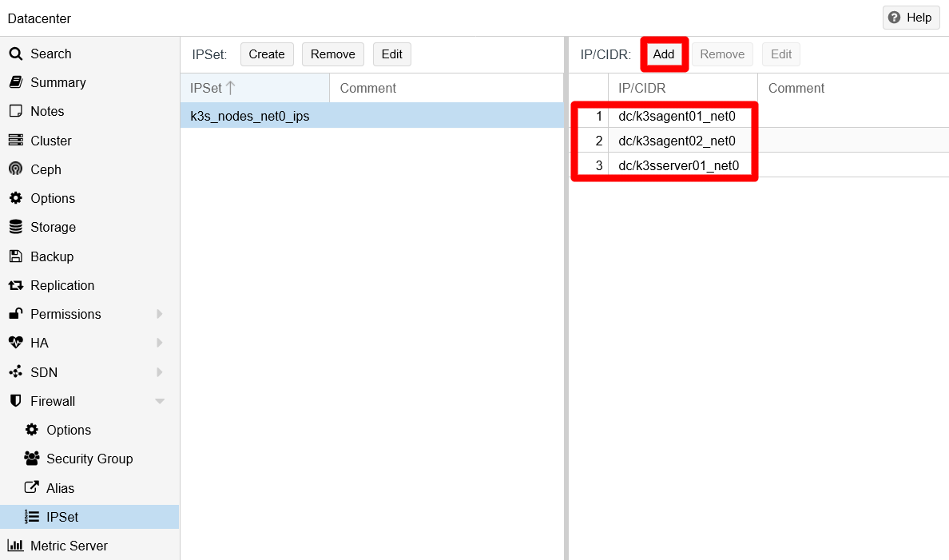Expand the SDN section

159,371
